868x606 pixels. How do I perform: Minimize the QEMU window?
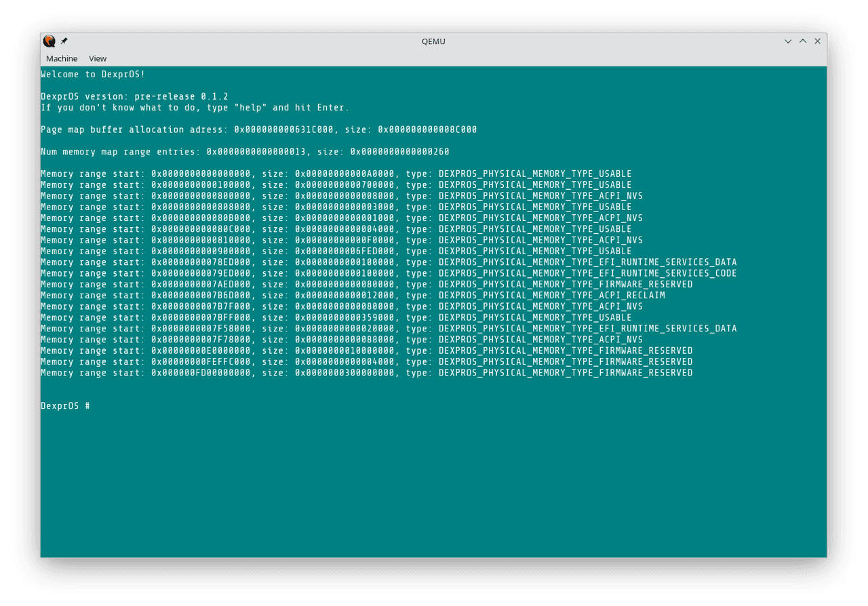(x=788, y=41)
